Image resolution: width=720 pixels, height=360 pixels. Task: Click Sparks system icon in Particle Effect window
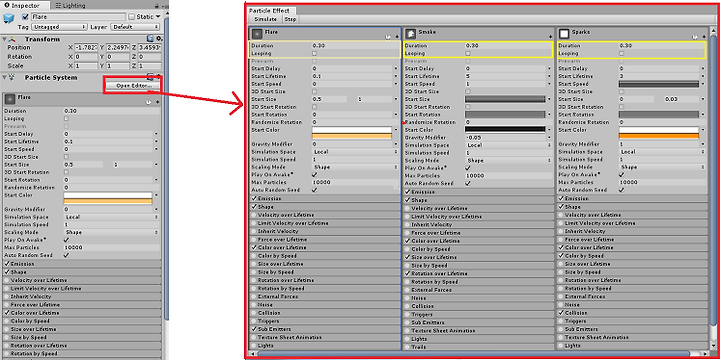point(564,34)
